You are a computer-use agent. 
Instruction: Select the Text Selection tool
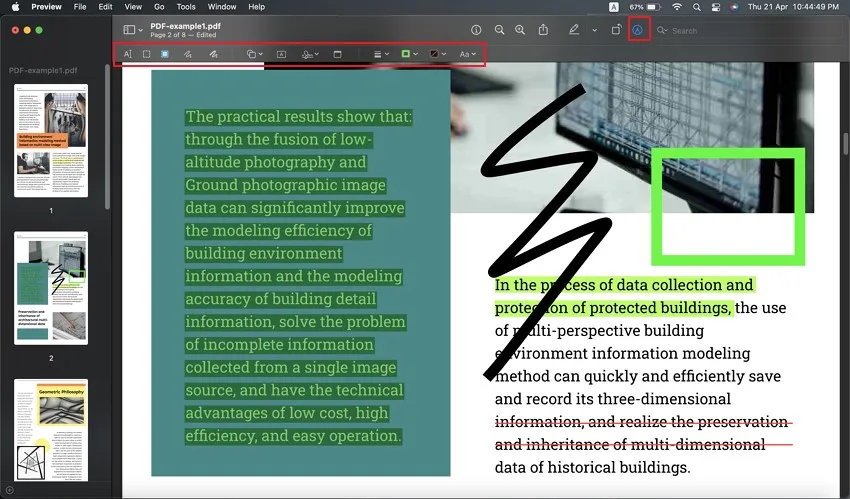coord(127,54)
